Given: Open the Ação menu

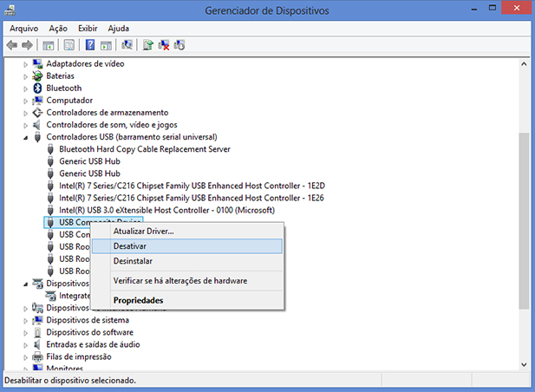Looking at the screenshot, I should [x=58, y=29].
